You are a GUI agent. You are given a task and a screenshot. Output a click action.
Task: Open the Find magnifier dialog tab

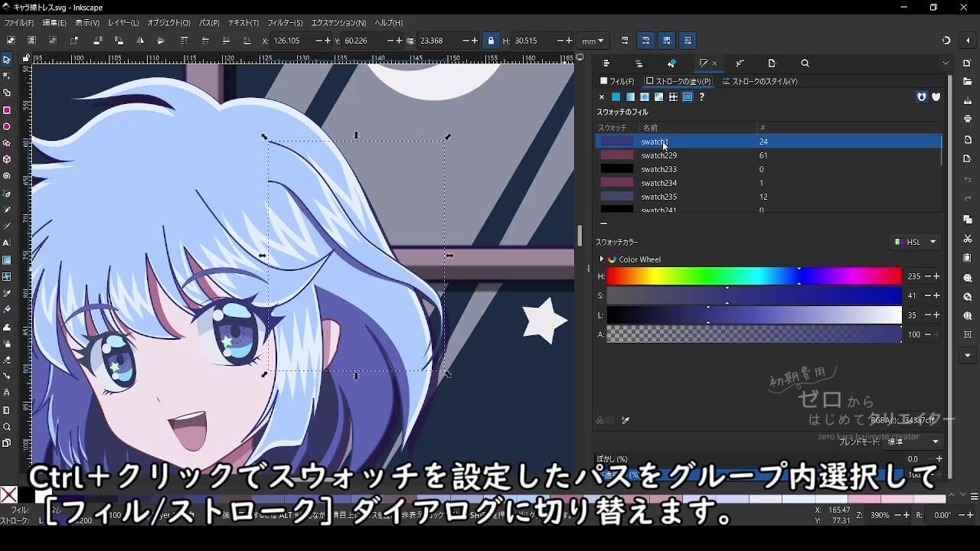tap(805, 64)
